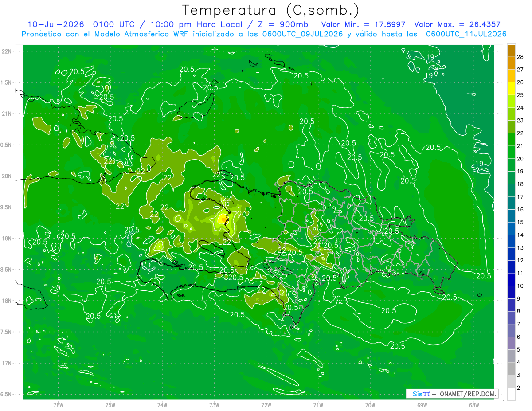
Task: Click the color scale label '28'
Action: pos(520,57)
